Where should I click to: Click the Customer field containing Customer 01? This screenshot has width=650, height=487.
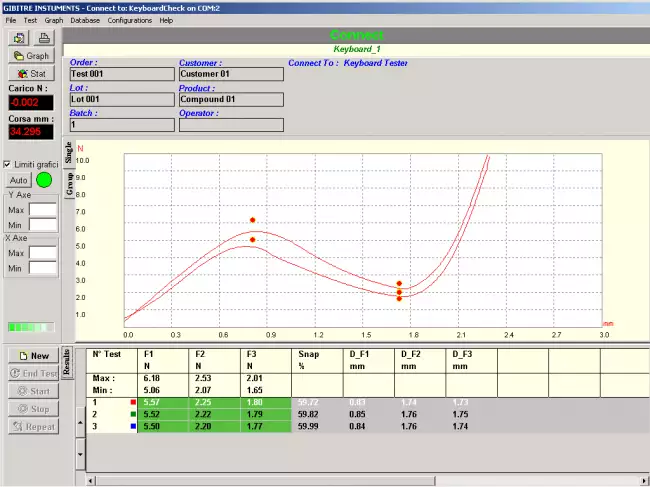(x=231, y=74)
